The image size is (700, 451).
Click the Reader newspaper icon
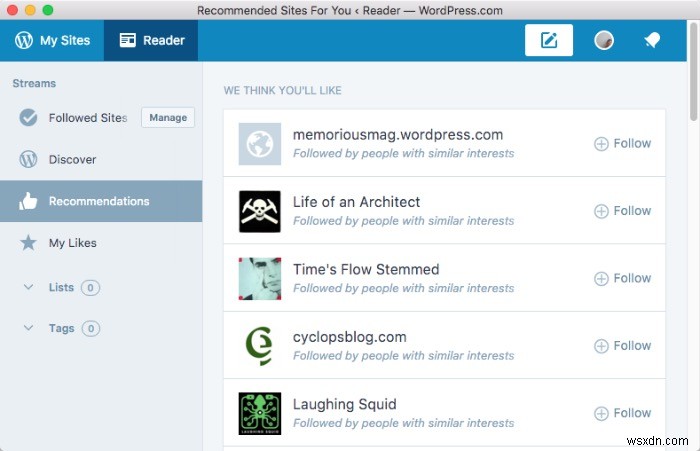click(x=128, y=40)
